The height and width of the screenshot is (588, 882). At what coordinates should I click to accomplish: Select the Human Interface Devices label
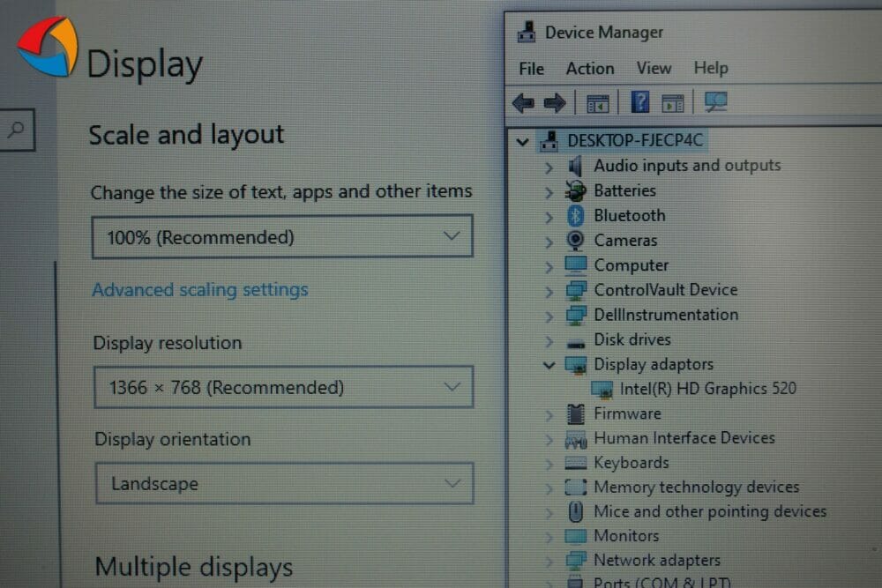684,438
